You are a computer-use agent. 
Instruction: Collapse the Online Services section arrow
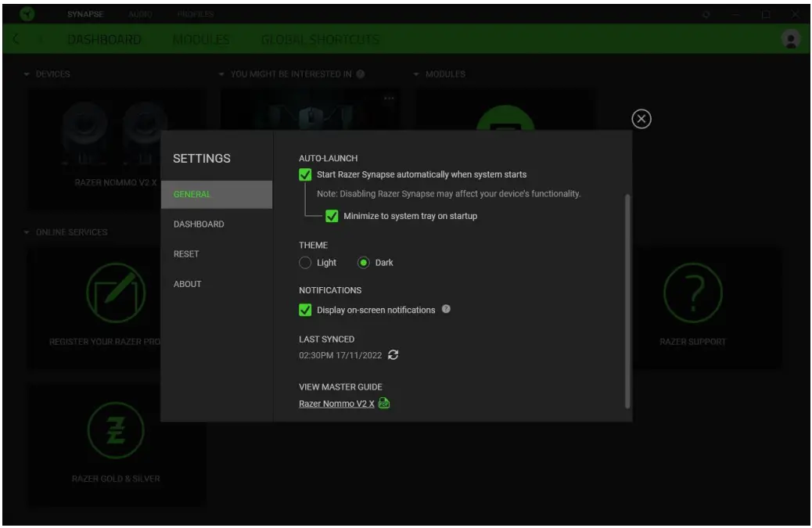pyautogui.click(x=27, y=232)
